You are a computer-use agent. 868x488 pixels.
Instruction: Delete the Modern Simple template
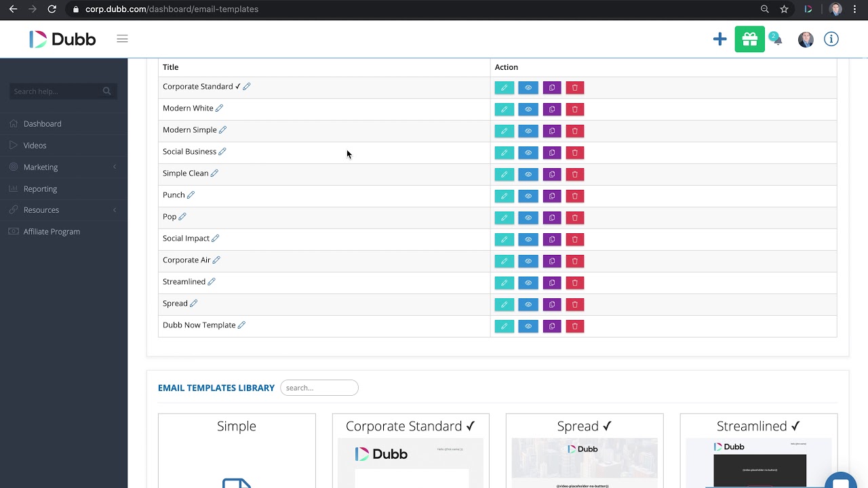pyautogui.click(x=575, y=131)
